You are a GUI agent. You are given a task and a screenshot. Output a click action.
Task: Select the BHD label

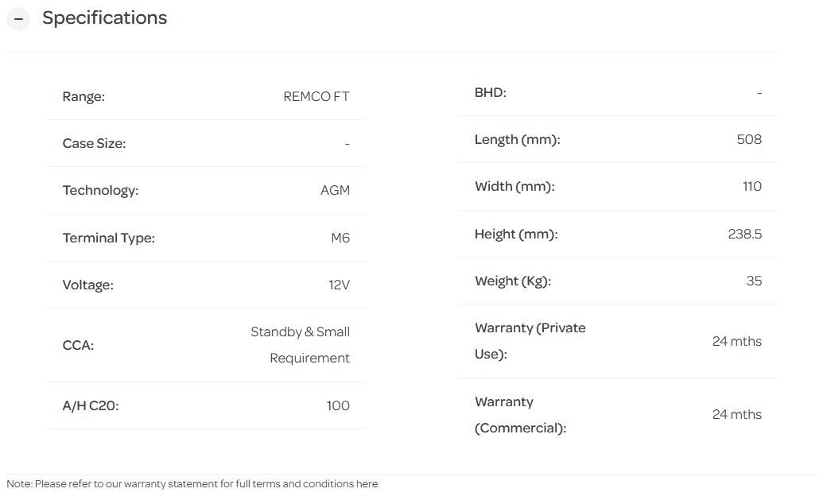pyautogui.click(x=490, y=93)
